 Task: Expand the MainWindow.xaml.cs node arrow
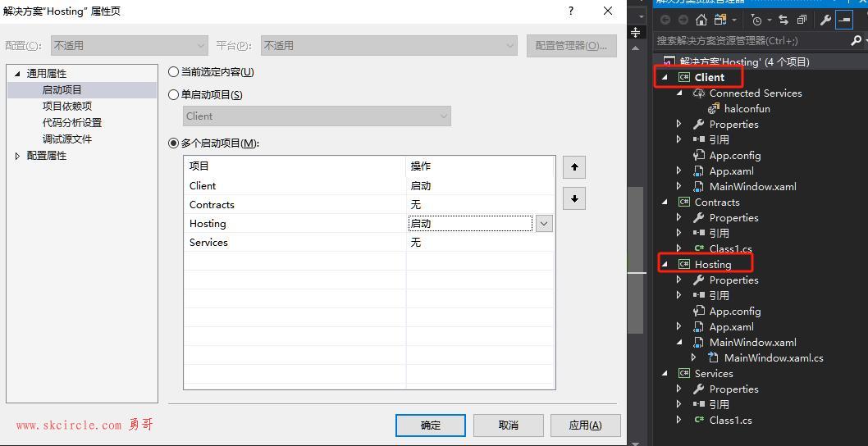point(693,358)
